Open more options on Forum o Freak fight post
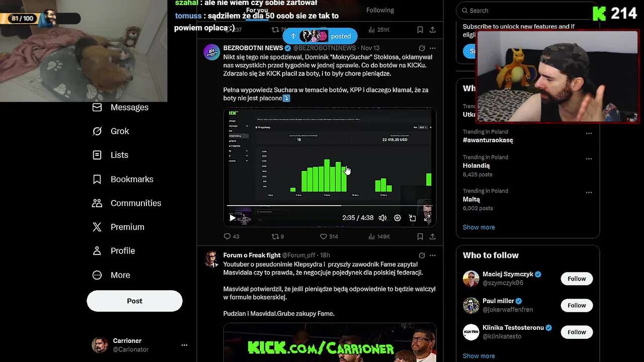Viewport: 644px width, 362px height. pos(432,255)
